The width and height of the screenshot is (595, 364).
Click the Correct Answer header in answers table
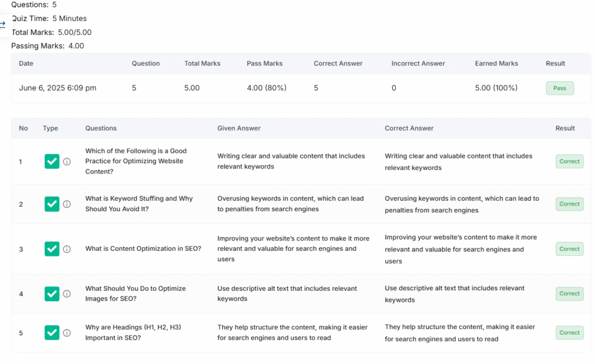pos(409,128)
